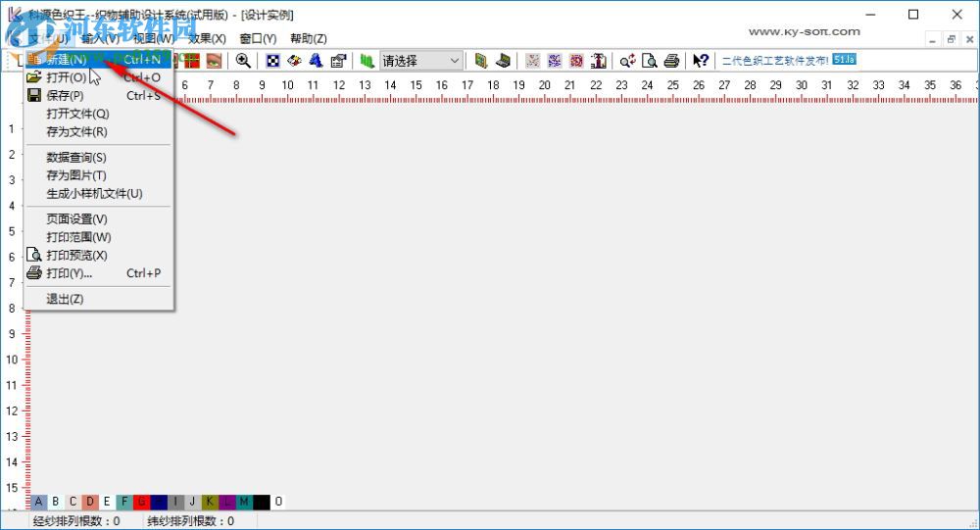This screenshot has width=980, height=530.
Task: Click the clothing figure toolbar icon
Action: point(598,61)
